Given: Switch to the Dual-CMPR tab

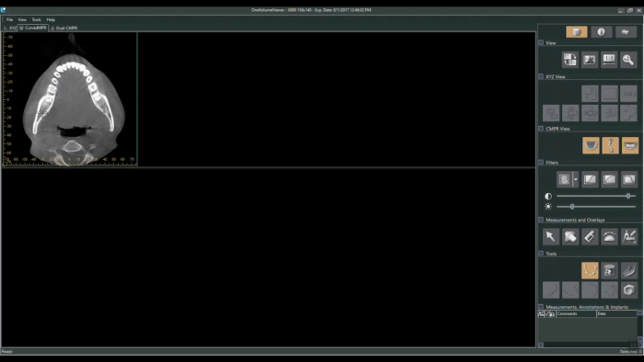Looking at the screenshot, I should (x=64, y=28).
